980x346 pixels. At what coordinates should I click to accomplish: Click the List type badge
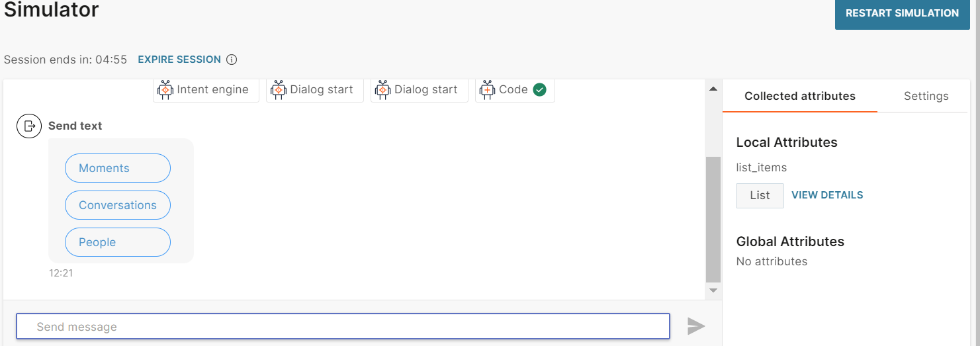pos(760,195)
